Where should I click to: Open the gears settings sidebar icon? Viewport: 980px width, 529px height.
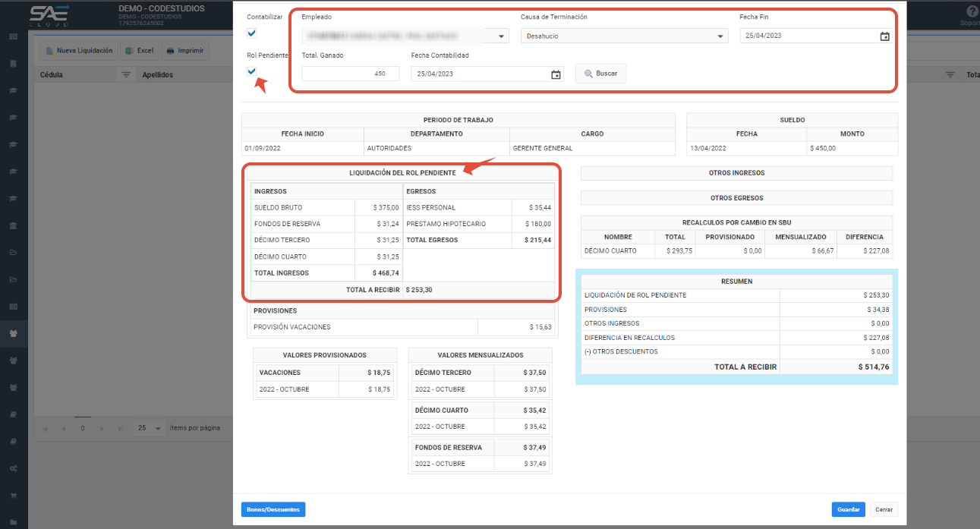(x=14, y=468)
